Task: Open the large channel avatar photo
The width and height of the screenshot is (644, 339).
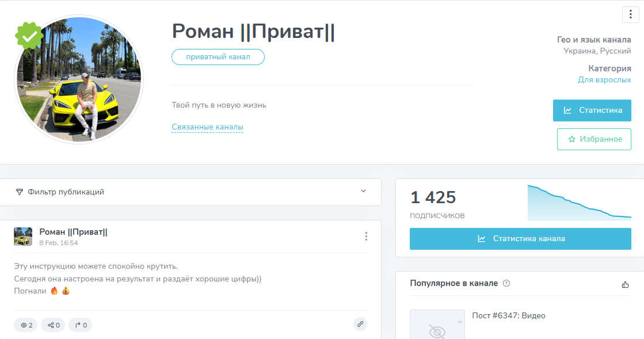Action: (x=79, y=79)
